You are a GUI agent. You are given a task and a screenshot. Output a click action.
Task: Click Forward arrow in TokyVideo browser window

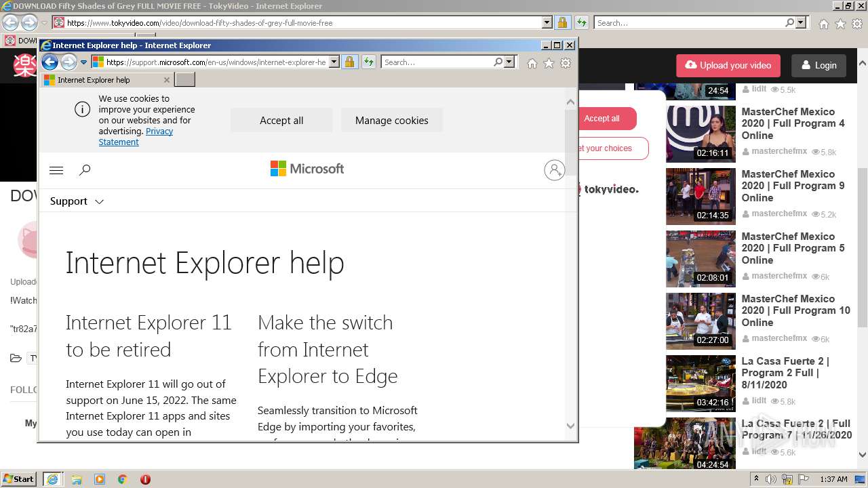[29, 22]
